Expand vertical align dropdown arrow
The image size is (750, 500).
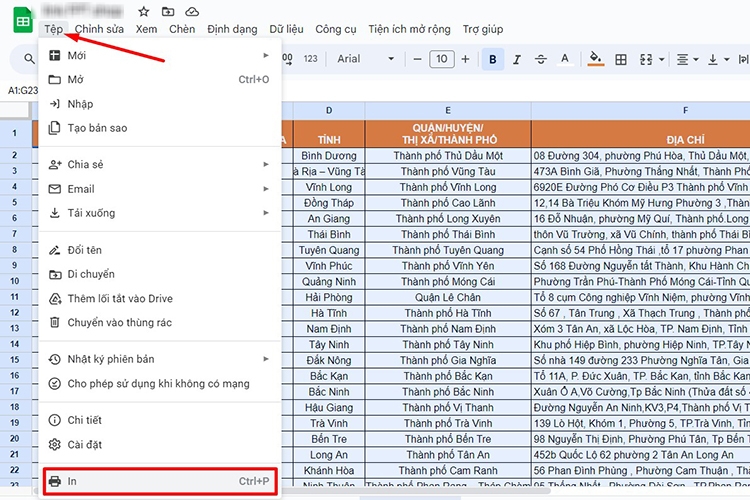727,60
